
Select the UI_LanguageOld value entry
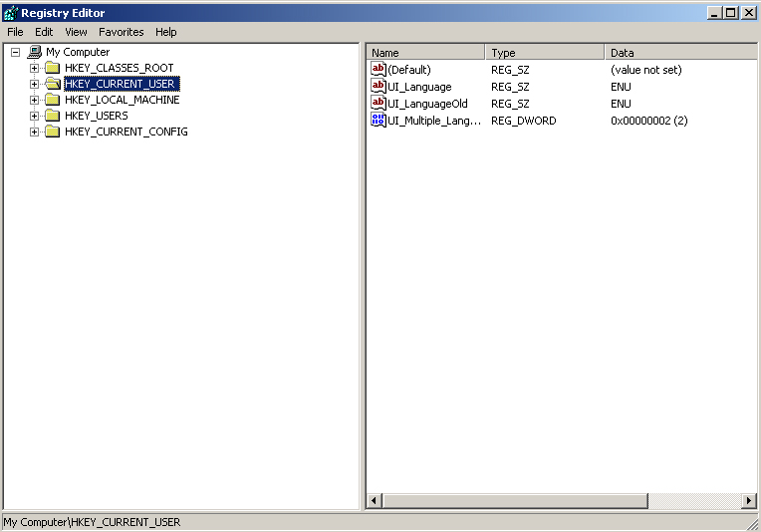point(427,104)
